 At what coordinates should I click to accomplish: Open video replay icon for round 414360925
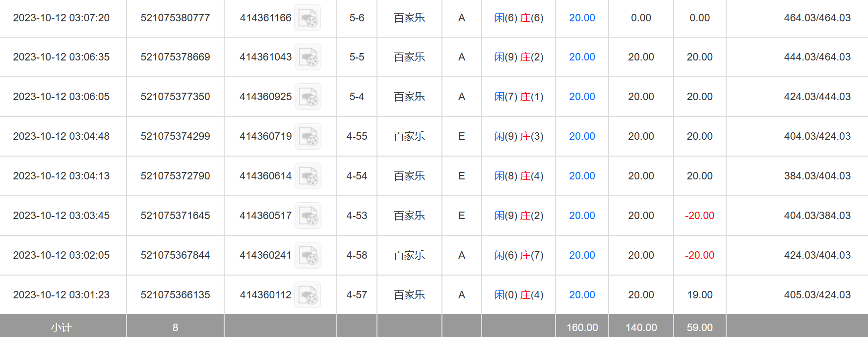click(x=308, y=97)
